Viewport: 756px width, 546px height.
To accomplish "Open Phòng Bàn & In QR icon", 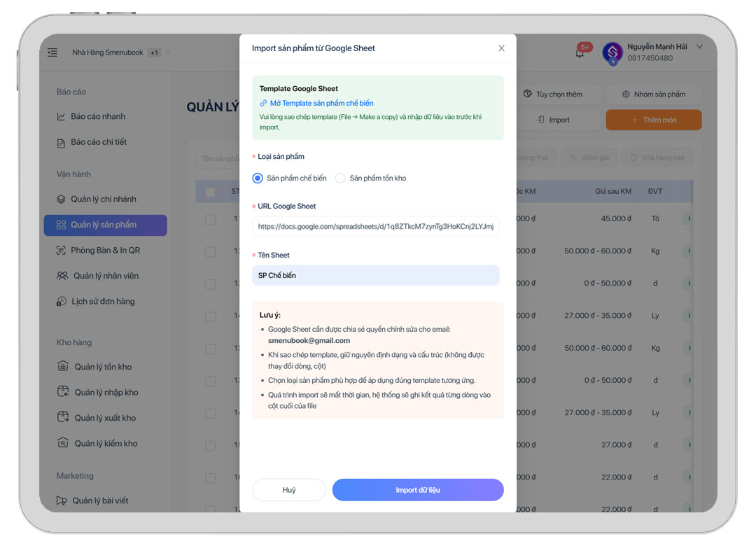I will coord(61,251).
